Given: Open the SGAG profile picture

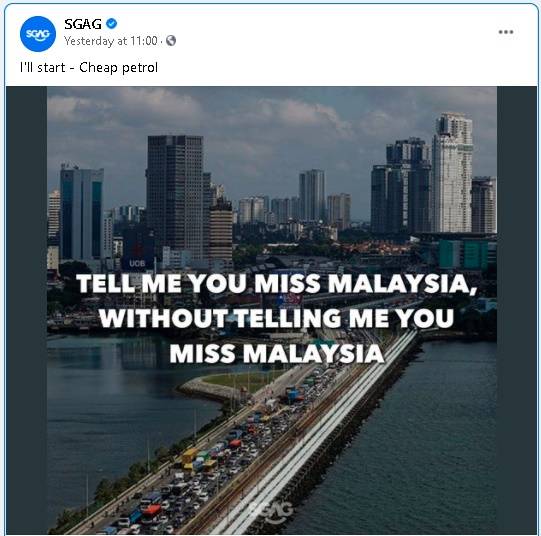Looking at the screenshot, I should [x=38, y=34].
